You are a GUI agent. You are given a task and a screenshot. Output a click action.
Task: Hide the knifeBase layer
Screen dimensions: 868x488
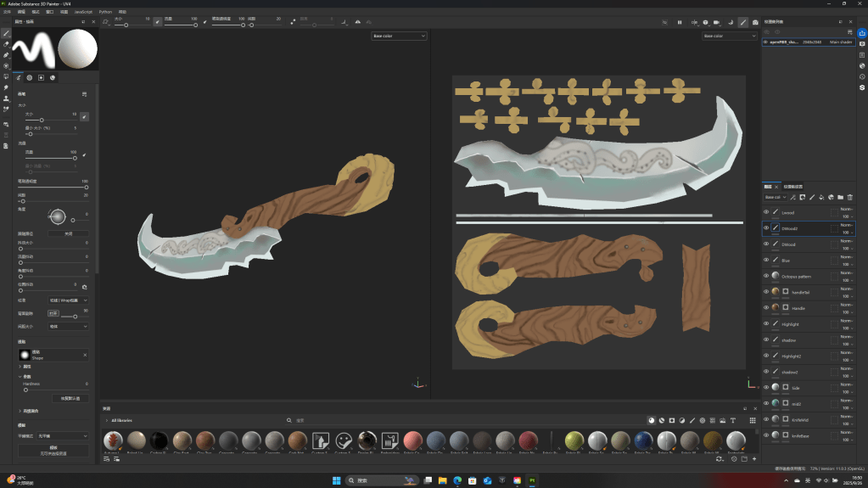(x=766, y=435)
